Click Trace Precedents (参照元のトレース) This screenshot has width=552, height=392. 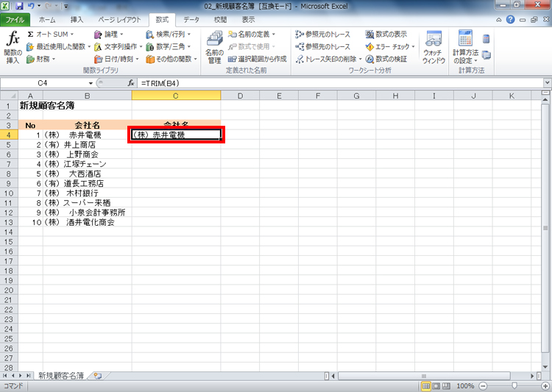click(323, 34)
